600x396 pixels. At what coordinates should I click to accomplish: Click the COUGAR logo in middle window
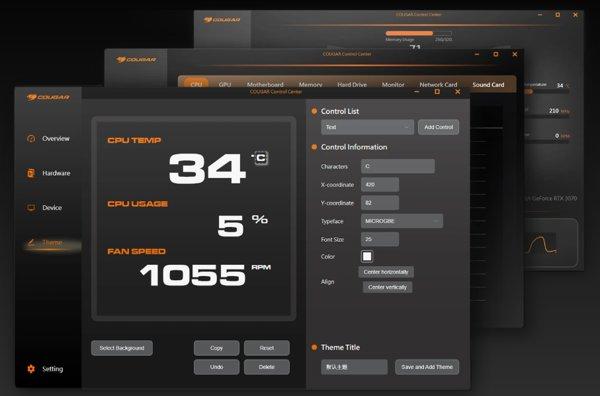[x=136, y=60]
